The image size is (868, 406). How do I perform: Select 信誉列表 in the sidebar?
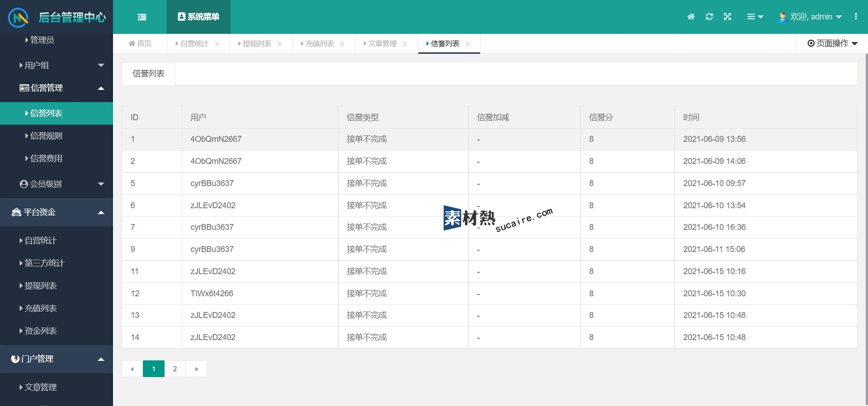[57, 113]
